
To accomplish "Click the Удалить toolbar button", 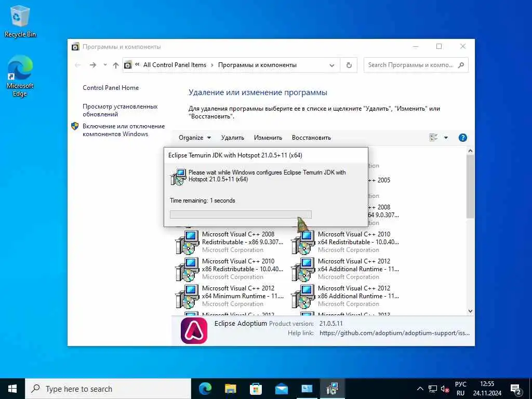I will (232, 137).
